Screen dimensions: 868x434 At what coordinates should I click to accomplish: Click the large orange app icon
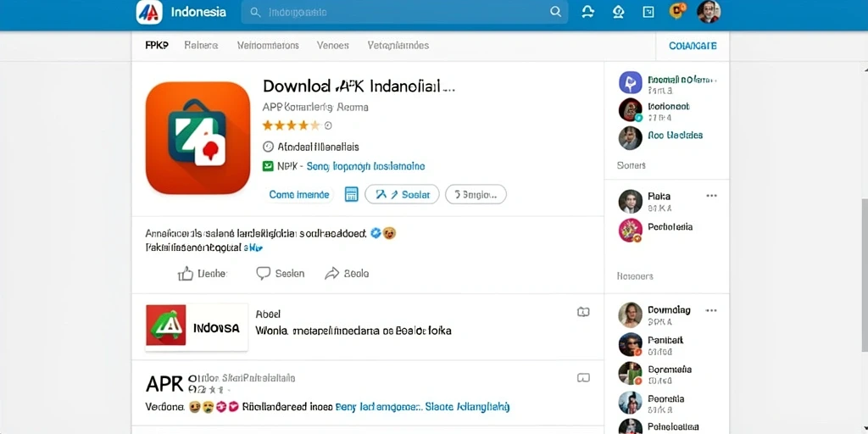[x=198, y=138]
